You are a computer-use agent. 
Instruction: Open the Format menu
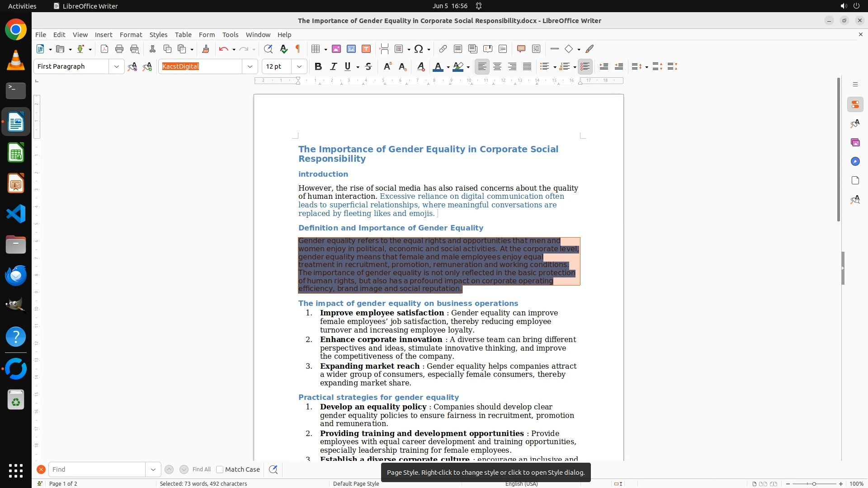click(x=131, y=34)
